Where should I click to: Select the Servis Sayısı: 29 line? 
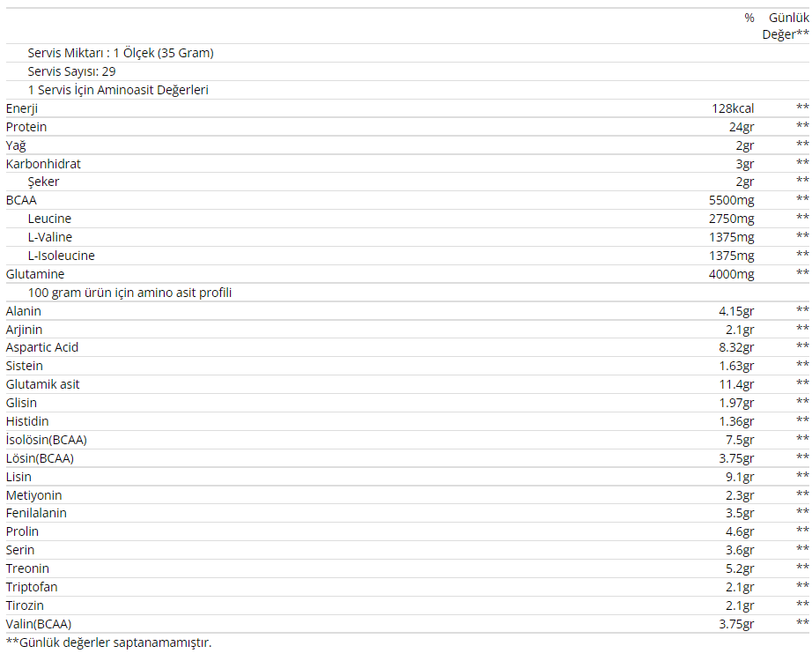71,71
